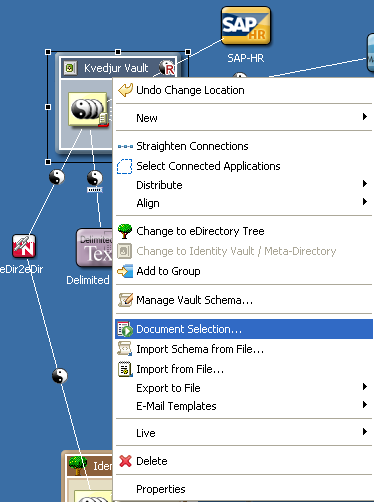Open the Live menu entry

click(x=244, y=433)
